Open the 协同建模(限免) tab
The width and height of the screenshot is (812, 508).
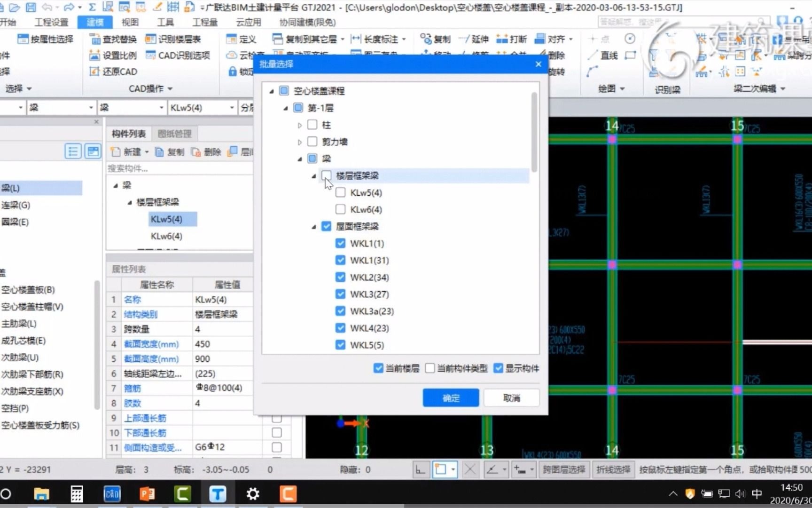coord(307,22)
